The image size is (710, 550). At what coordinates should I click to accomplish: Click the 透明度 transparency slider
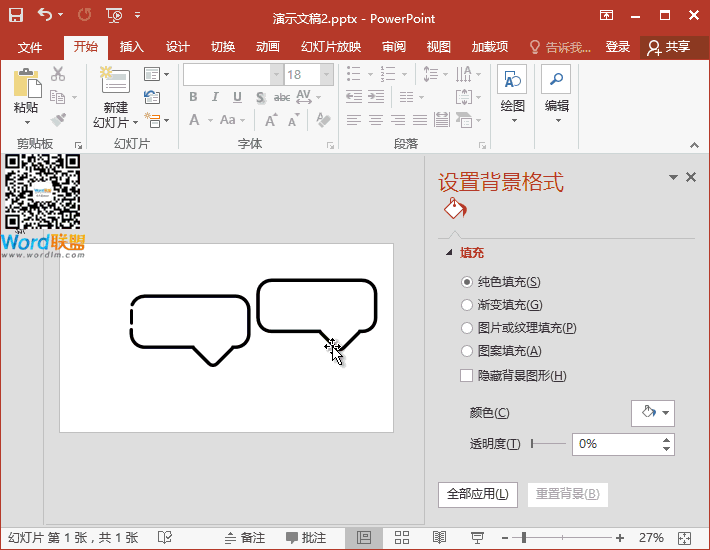point(548,444)
